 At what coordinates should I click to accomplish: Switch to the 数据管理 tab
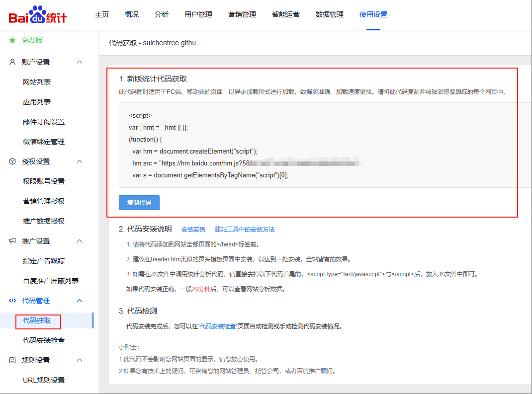pos(329,14)
